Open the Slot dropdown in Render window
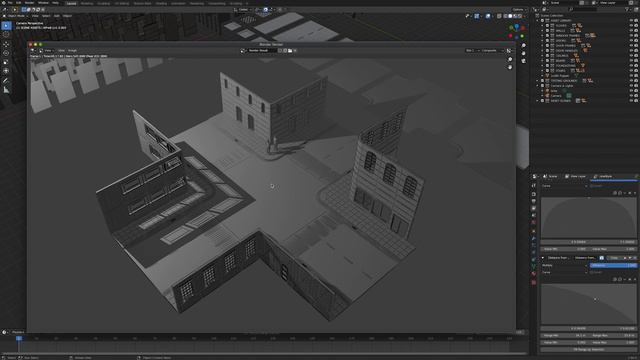 [x=472, y=51]
